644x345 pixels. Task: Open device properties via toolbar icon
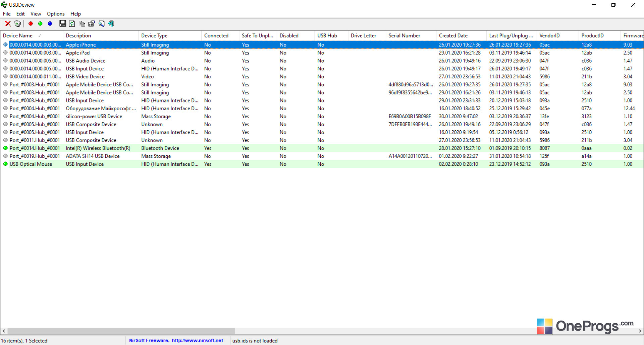[92, 23]
